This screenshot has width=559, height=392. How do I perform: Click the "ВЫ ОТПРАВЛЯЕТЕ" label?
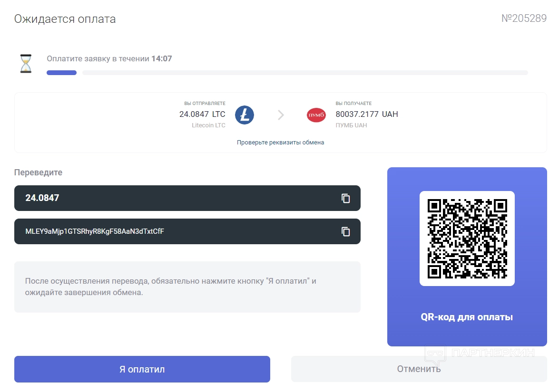click(205, 103)
